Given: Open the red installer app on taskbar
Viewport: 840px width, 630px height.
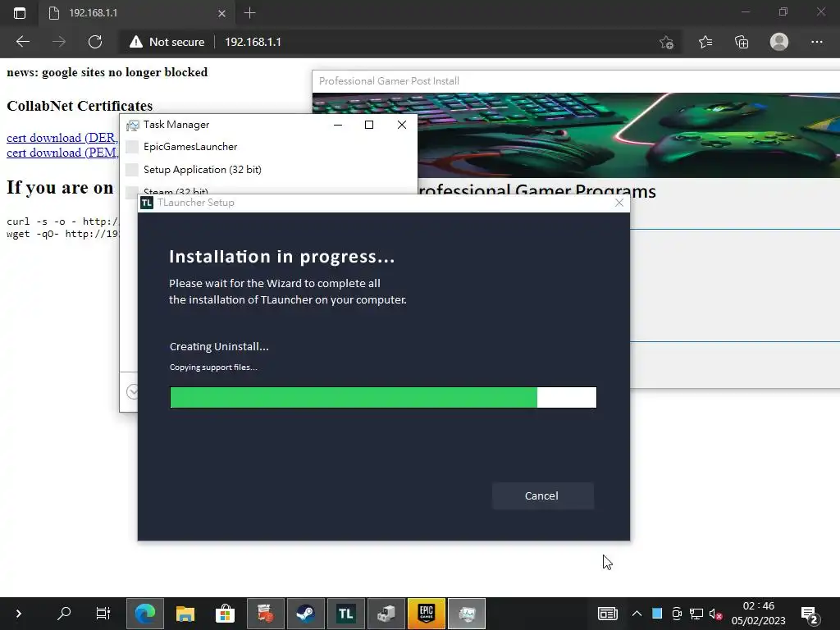Looking at the screenshot, I should (x=266, y=614).
